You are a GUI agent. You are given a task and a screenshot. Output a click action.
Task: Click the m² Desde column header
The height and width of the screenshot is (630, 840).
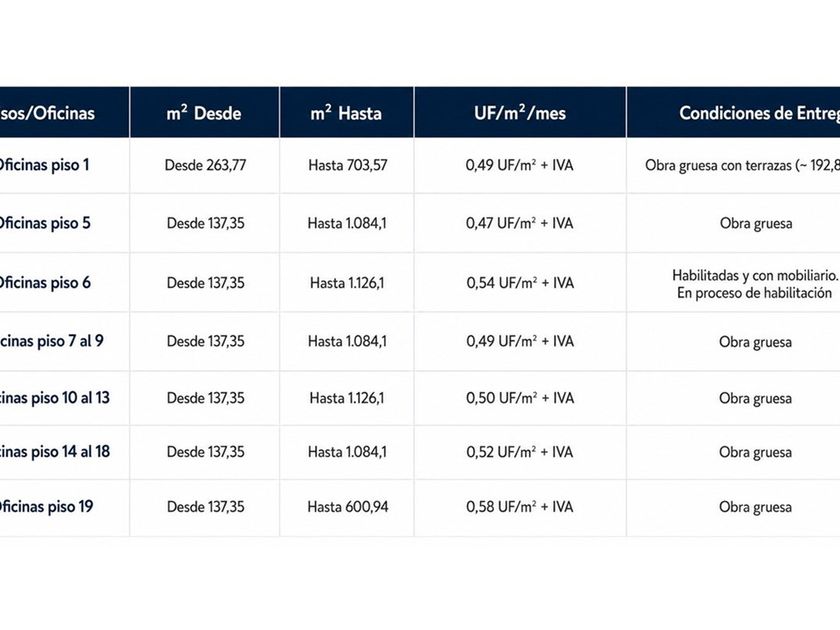204,112
